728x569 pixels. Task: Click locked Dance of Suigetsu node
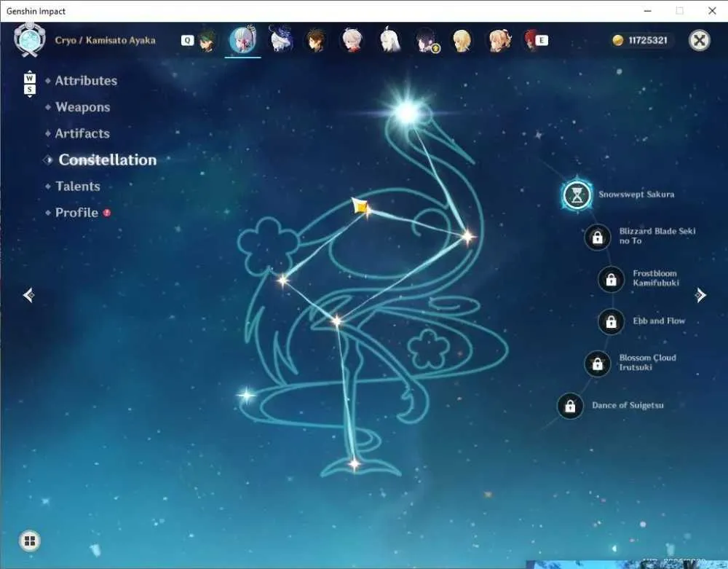coord(570,406)
